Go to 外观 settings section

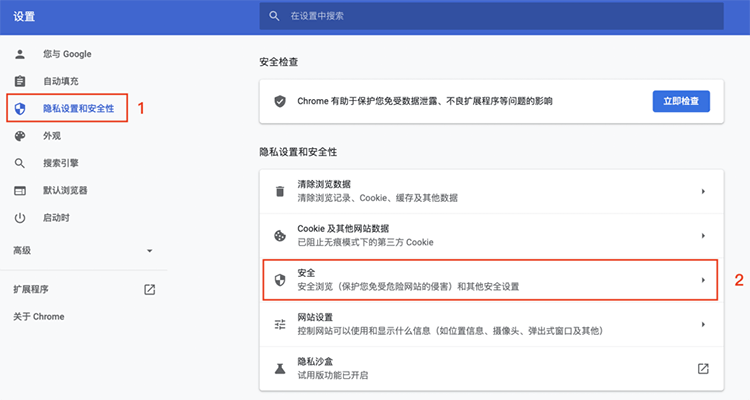coord(52,136)
